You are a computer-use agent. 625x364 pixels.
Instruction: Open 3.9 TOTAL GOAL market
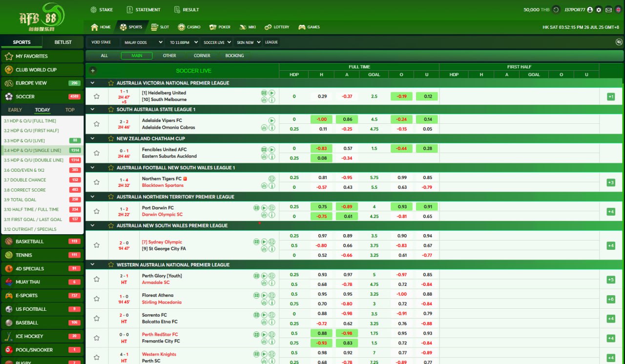[42, 200]
